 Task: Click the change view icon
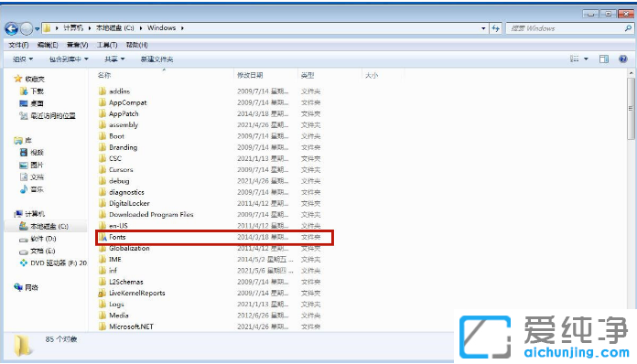(x=575, y=59)
